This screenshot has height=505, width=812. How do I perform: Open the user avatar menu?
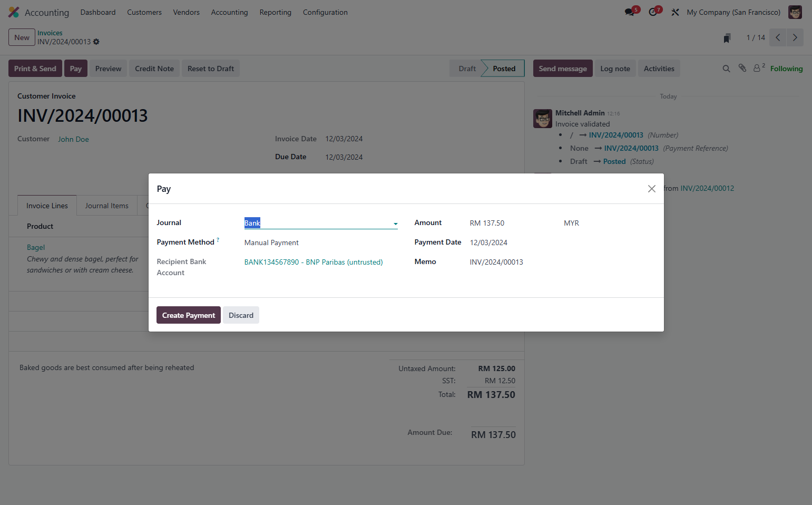pyautogui.click(x=795, y=12)
